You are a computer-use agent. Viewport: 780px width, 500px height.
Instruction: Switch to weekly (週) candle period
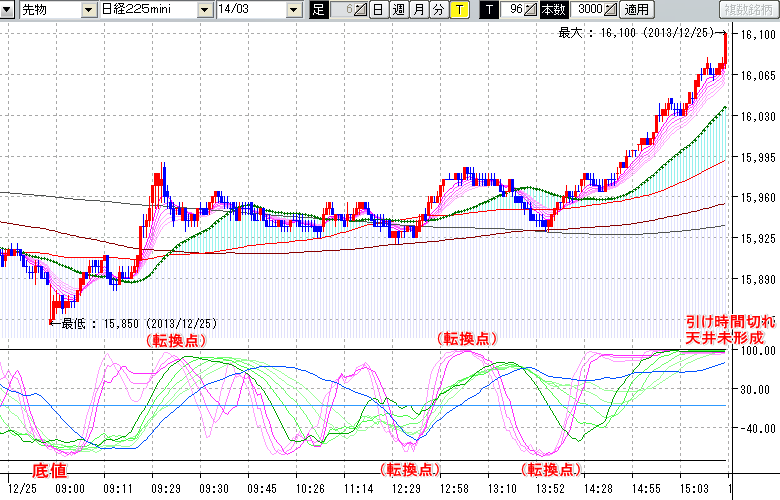pyautogui.click(x=398, y=10)
